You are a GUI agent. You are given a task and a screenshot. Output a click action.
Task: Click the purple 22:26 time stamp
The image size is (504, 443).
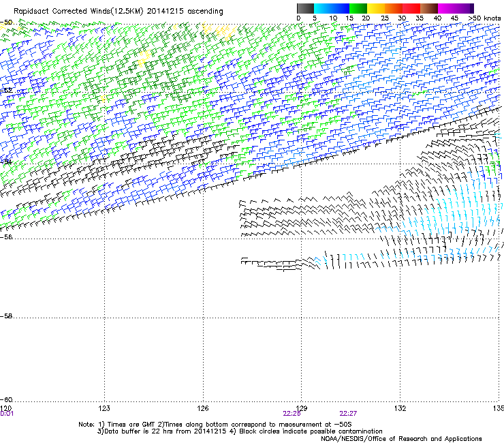(292, 414)
